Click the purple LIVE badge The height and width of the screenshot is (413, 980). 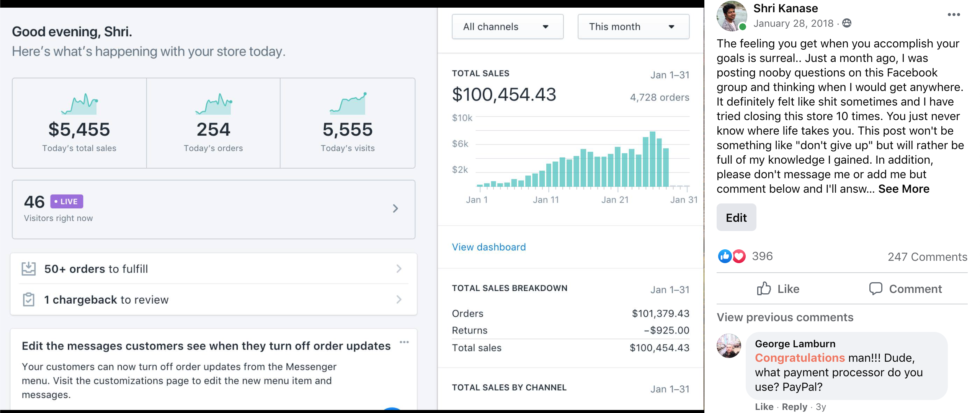pos(67,202)
